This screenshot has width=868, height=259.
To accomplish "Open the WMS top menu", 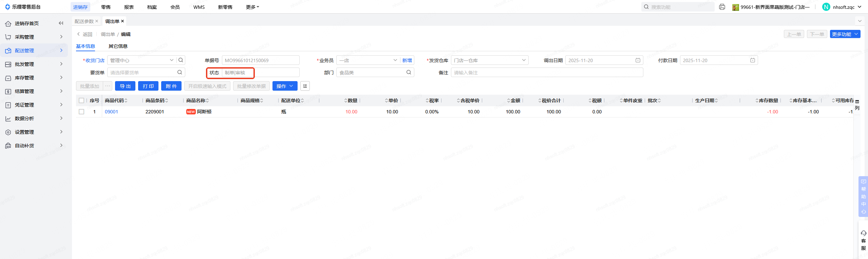I will pyautogui.click(x=199, y=7).
